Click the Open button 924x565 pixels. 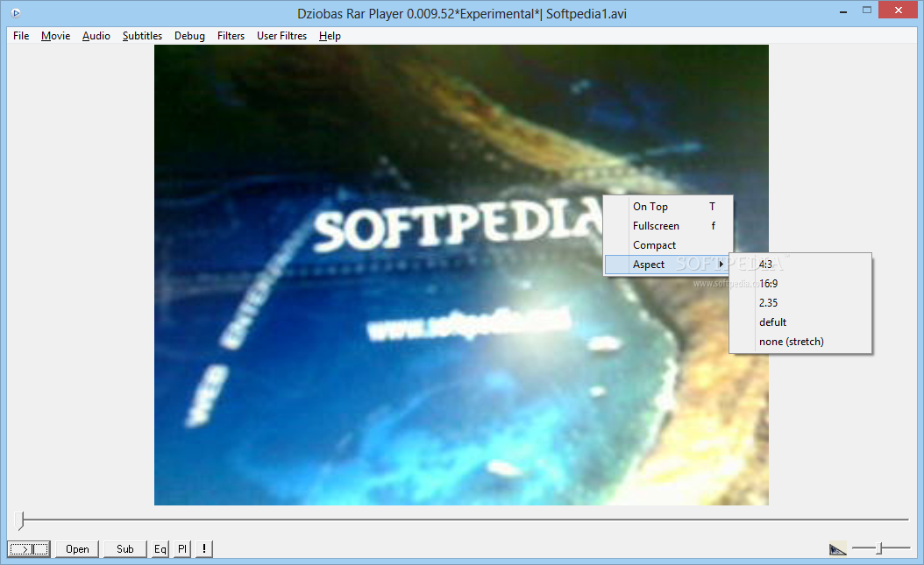pyautogui.click(x=77, y=549)
